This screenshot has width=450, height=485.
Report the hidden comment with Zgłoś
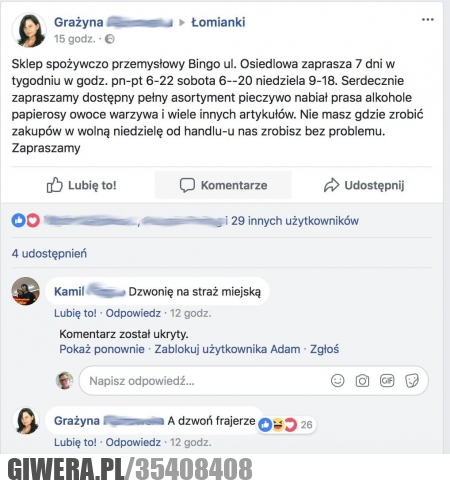coord(324,349)
